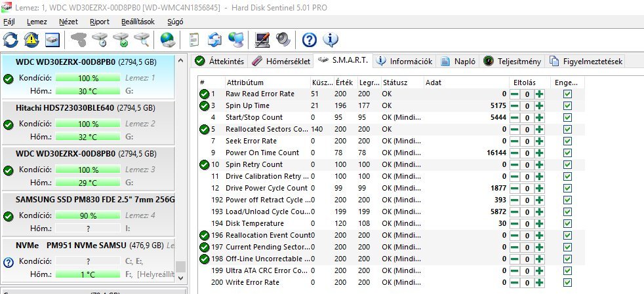This screenshot has height=294, width=644.
Task: Open the Riport menu
Action: [x=100, y=22]
